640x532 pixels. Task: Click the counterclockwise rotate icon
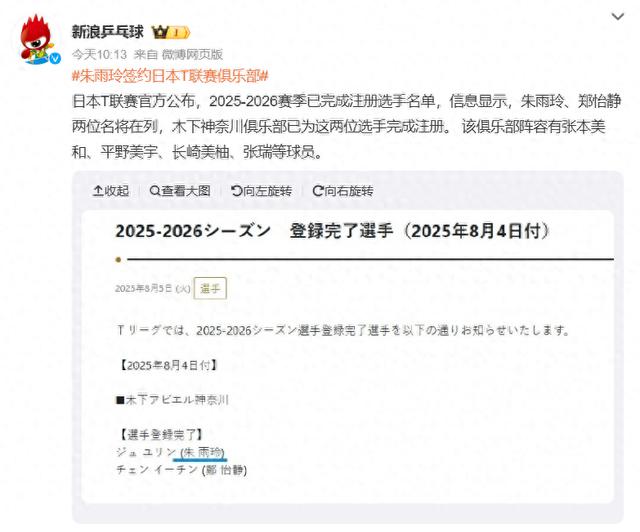(x=236, y=191)
